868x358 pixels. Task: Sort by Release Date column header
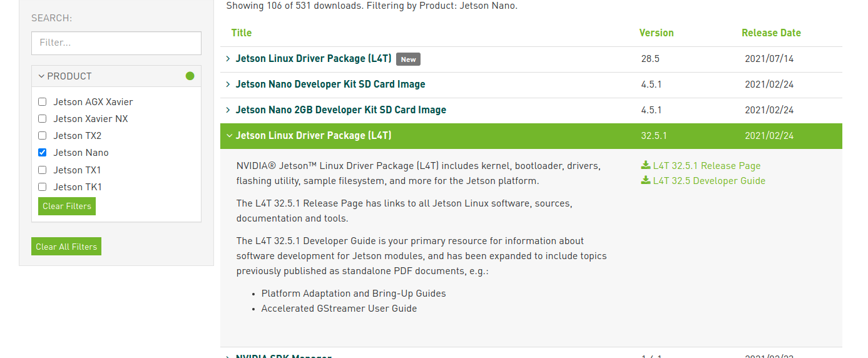click(x=771, y=33)
